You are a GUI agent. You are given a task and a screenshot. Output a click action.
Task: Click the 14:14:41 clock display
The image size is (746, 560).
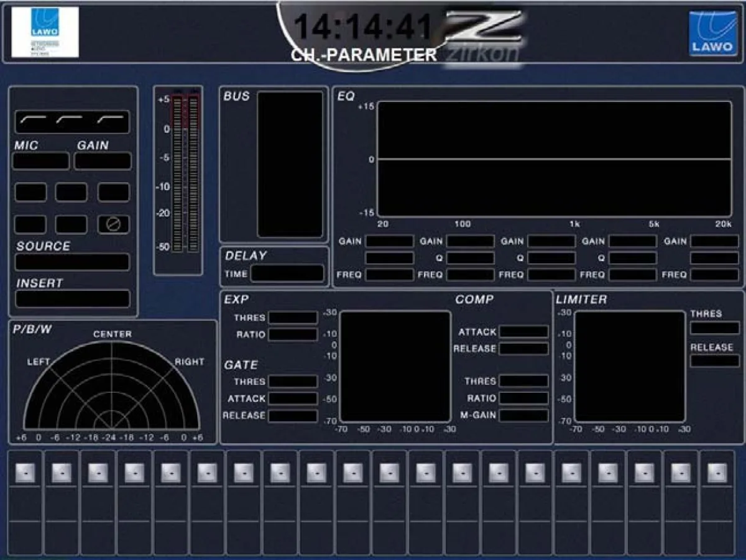[363, 27]
